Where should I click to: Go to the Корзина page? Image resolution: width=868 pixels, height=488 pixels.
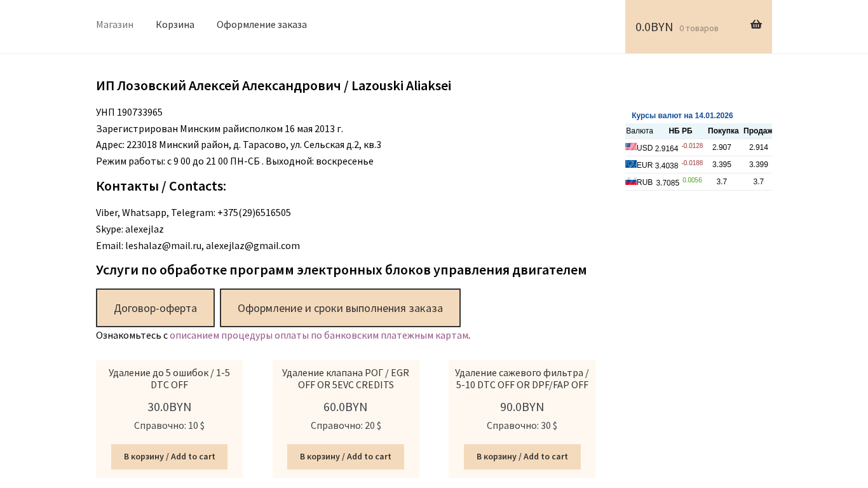tap(175, 25)
